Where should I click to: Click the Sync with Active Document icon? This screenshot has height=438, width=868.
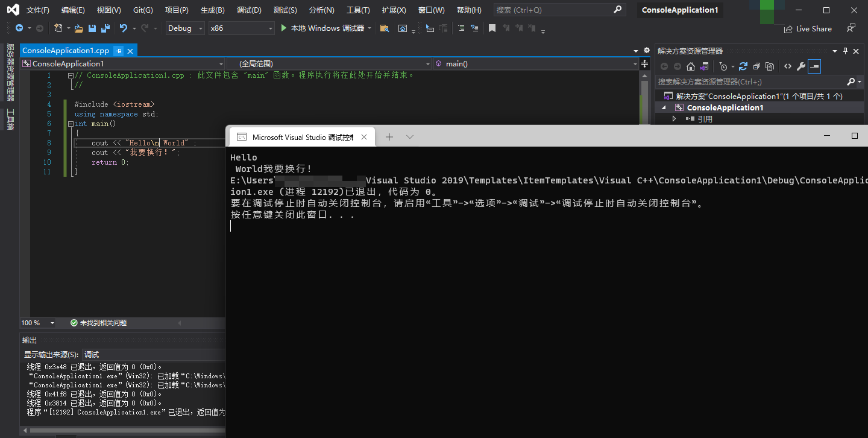pos(743,66)
